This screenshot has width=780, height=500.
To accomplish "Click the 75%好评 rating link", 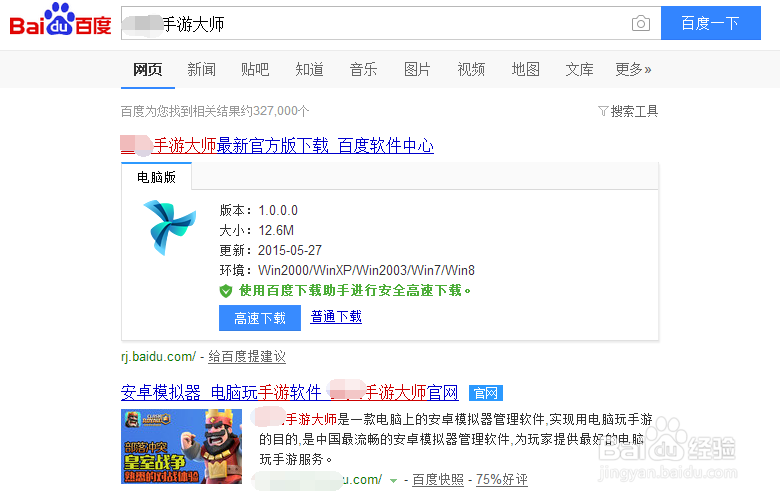I will pos(501,480).
